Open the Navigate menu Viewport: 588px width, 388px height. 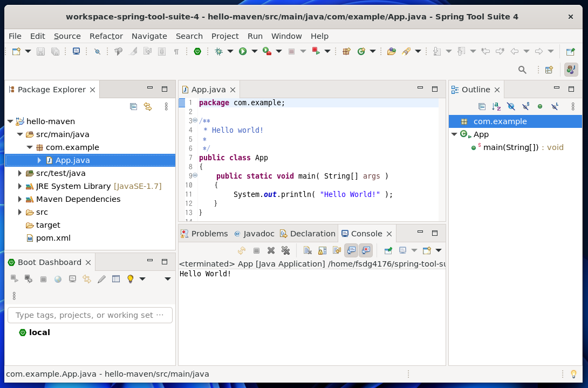[x=149, y=36]
